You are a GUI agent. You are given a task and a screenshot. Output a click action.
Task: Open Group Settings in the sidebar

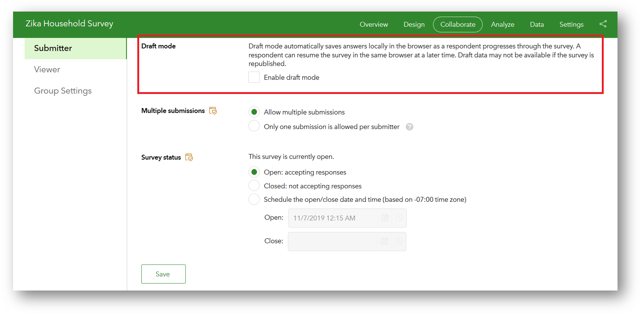click(x=63, y=91)
